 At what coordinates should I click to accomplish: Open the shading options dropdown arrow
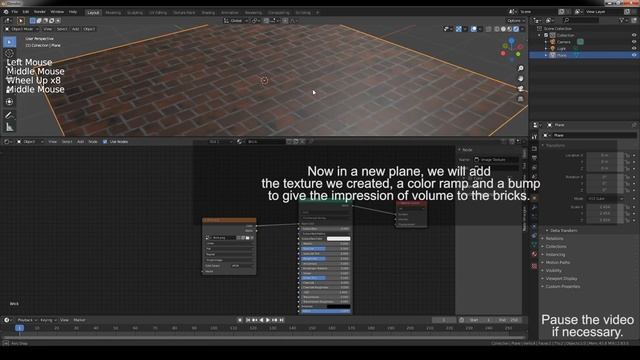(522, 29)
